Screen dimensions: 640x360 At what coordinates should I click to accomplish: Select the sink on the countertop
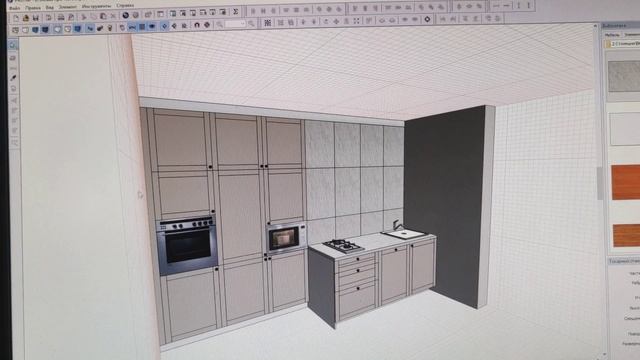coord(405,233)
